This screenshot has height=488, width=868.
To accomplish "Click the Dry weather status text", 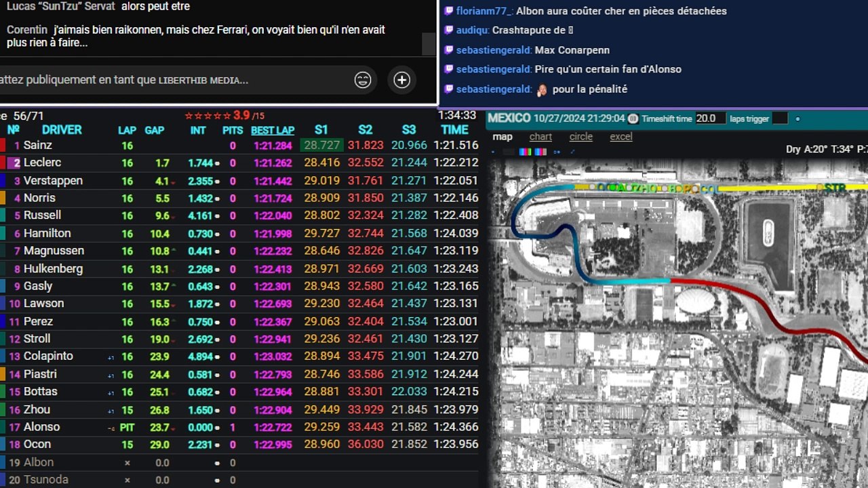I will 793,149.
